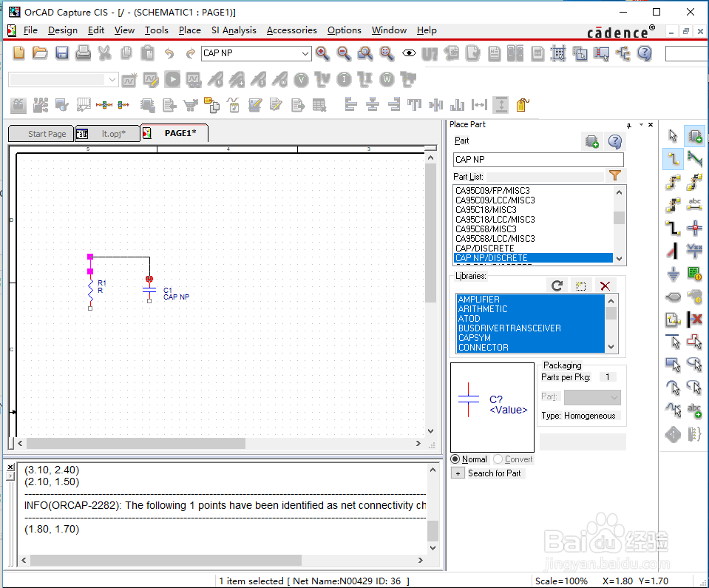
Task: Click the Add Library icon
Action: coord(581,285)
